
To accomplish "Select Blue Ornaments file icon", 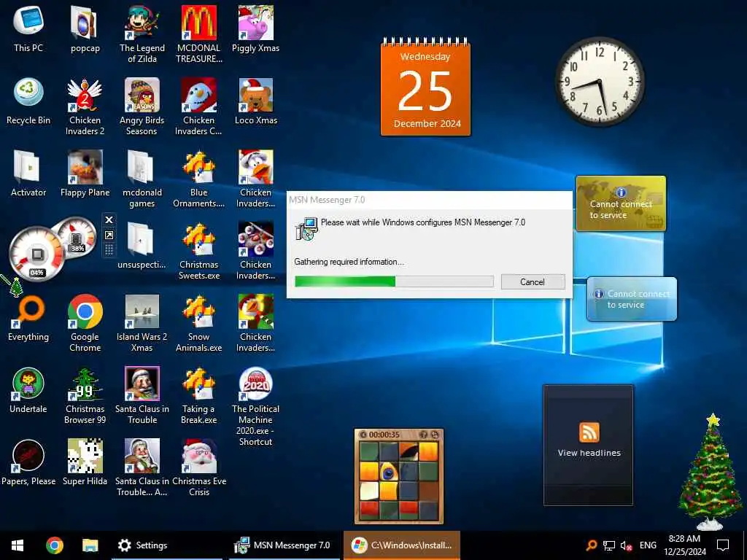I will [198, 178].
